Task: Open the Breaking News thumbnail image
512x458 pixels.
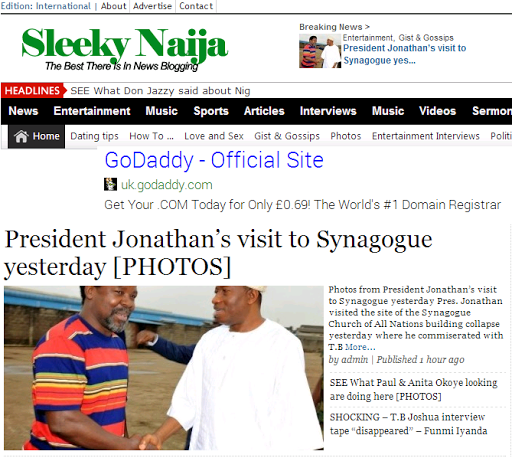Action: [320, 51]
